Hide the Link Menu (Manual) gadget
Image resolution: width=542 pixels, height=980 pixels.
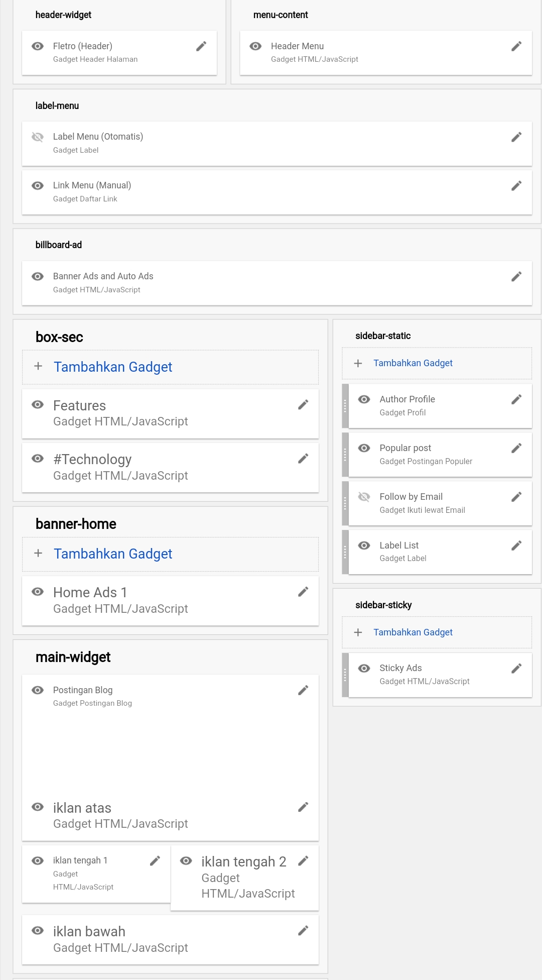click(38, 186)
